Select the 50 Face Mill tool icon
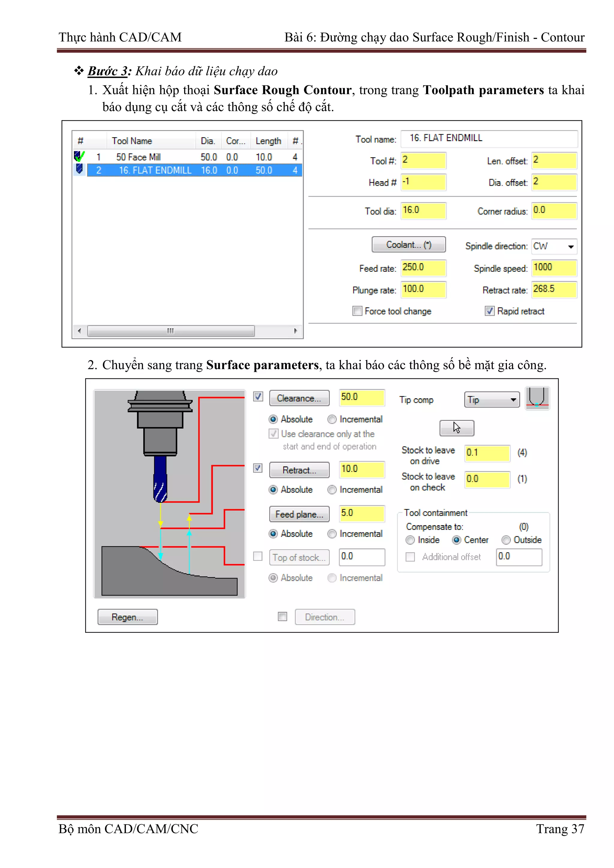 click(x=79, y=156)
